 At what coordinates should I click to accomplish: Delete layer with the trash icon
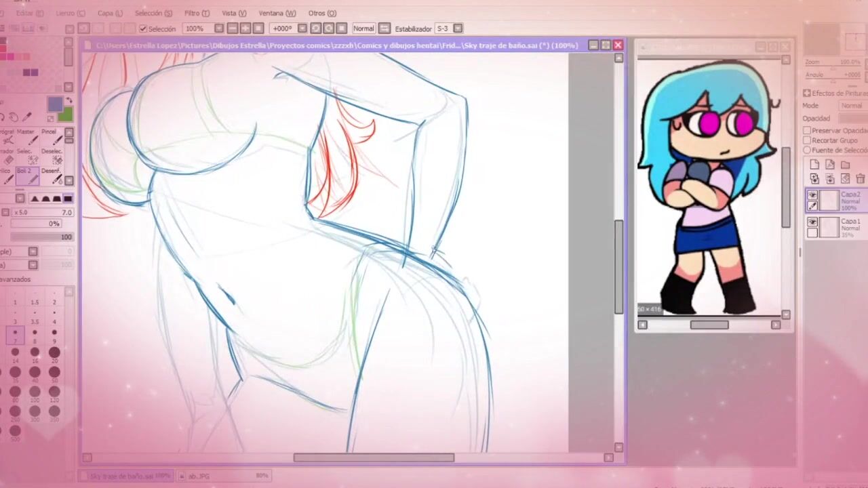pyautogui.click(x=860, y=179)
